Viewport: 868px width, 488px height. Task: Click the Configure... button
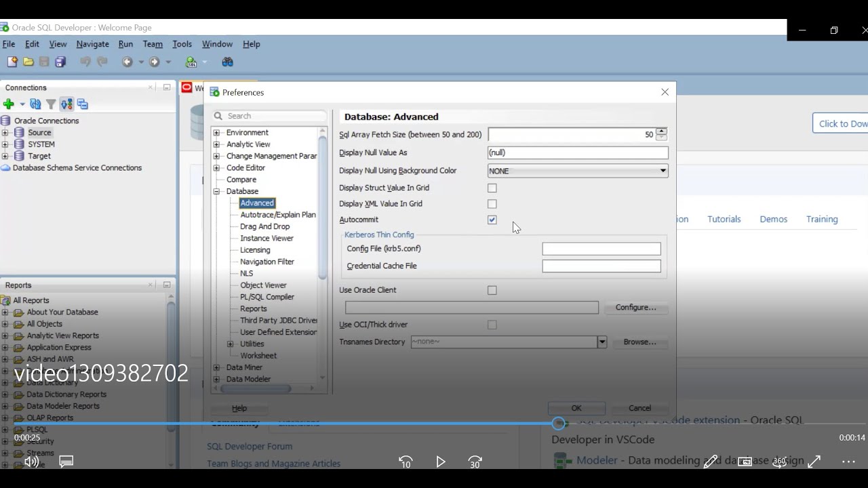[x=635, y=308]
